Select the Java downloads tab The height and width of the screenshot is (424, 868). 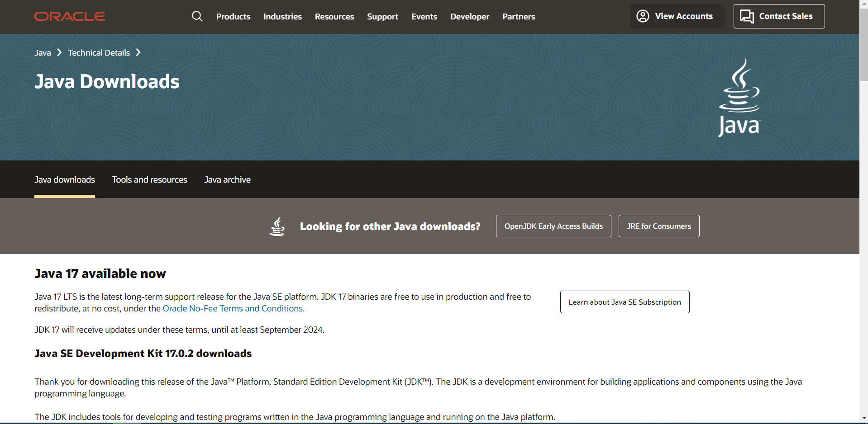[65, 179]
